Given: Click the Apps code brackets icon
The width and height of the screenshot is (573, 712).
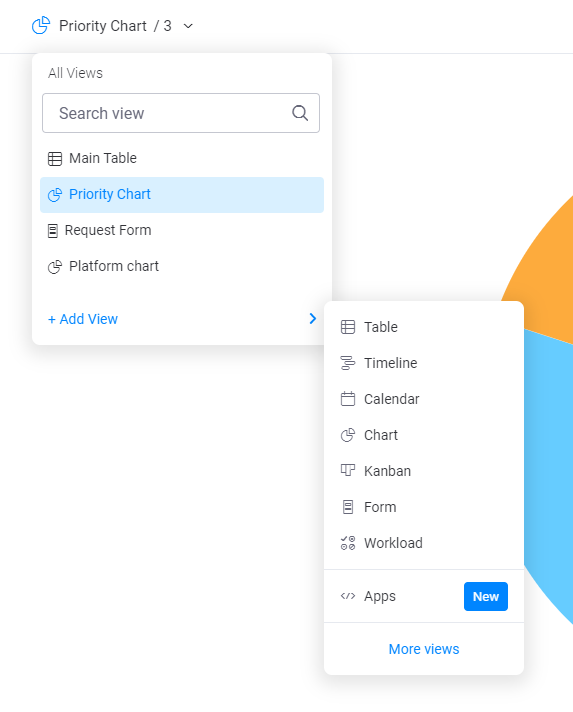Looking at the screenshot, I should point(348,596).
